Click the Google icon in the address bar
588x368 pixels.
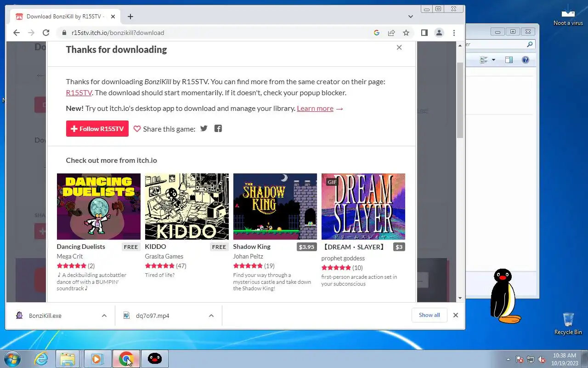377,33
